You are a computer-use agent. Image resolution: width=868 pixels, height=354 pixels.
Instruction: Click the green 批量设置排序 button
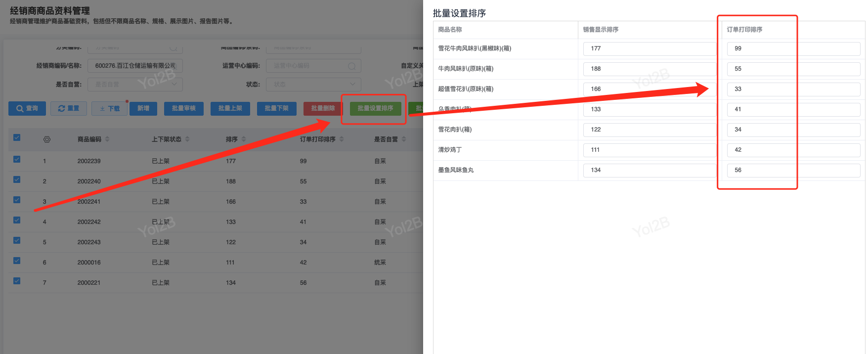(x=376, y=108)
